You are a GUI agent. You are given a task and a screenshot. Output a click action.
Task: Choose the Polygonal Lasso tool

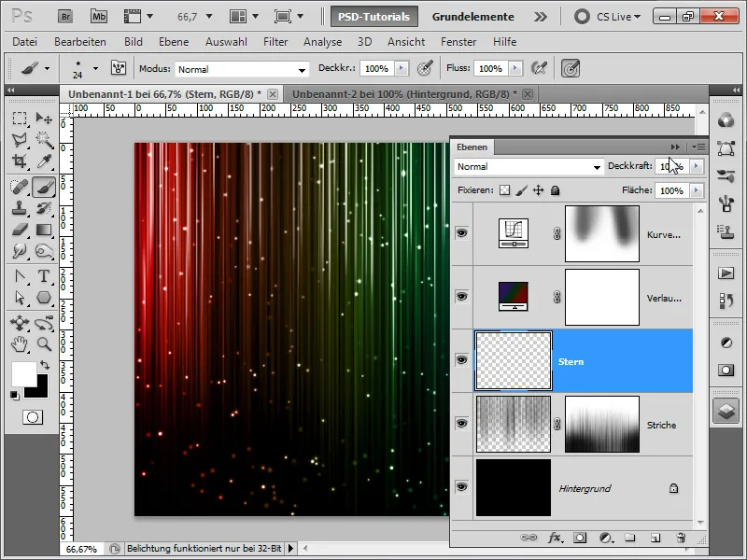coord(20,139)
